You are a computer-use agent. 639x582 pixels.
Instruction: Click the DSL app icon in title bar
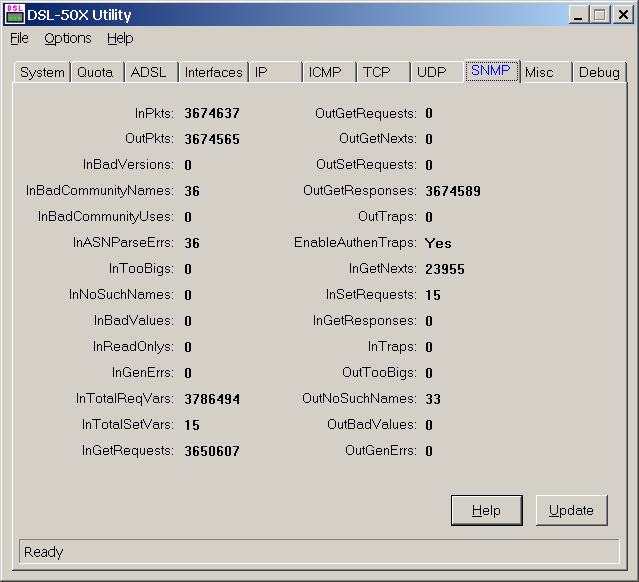(15, 14)
